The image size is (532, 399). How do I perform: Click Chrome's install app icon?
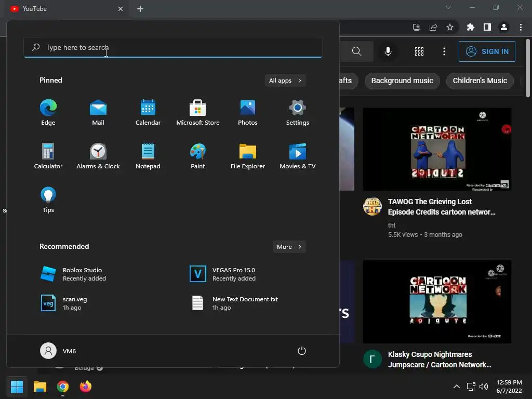coord(416,27)
